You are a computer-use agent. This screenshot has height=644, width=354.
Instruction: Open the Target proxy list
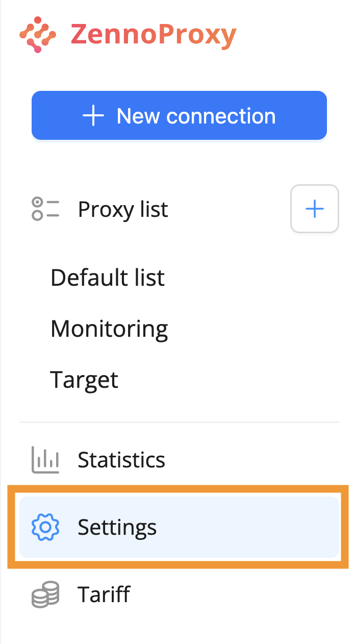(x=84, y=380)
